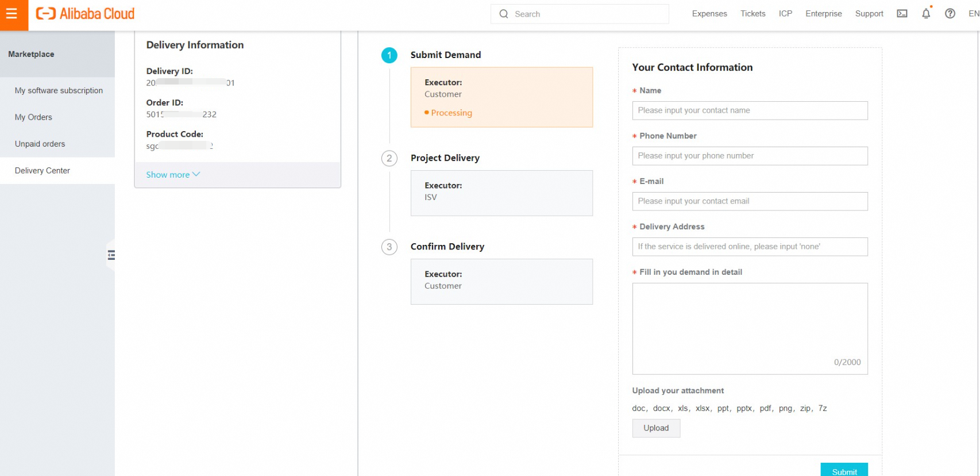Click the Submit button
The width and height of the screenshot is (980, 476).
(x=844, y=471)
